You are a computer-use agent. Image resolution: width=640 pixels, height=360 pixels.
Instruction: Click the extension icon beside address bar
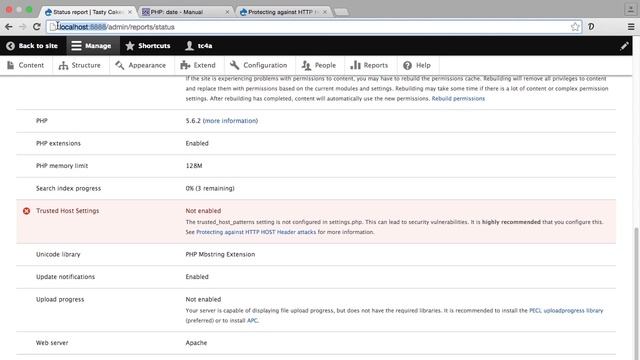pos(591,27)
